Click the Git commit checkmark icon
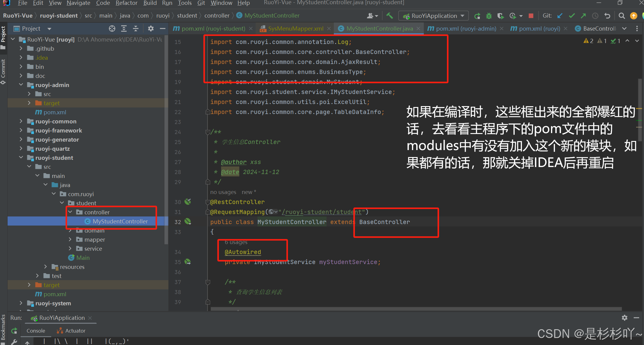Screen dimensions: 644x345 [572, 16]
